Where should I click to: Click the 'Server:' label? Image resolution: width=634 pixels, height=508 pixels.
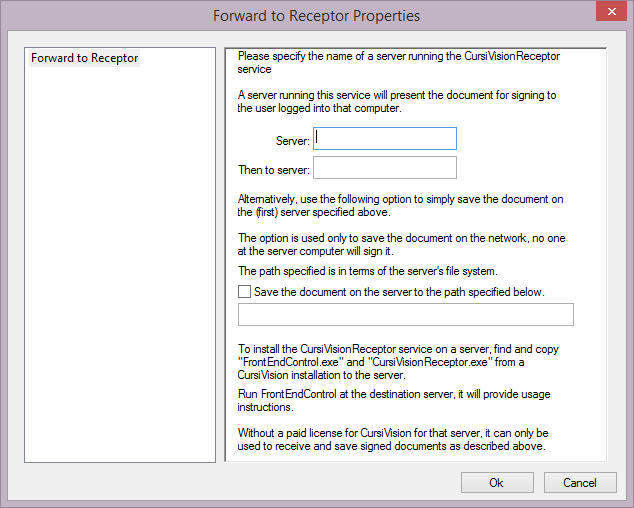point(292,141)
